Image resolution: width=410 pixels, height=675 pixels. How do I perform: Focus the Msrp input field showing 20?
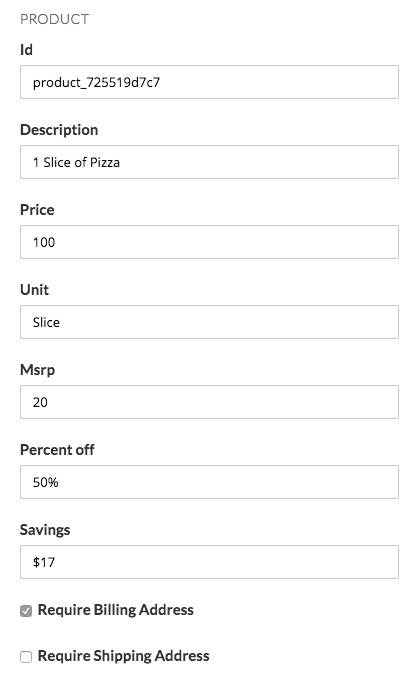[x=209, y=402]
